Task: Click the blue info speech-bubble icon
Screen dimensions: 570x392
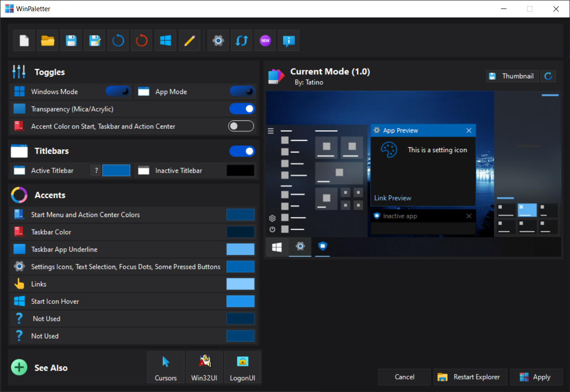Action: click(x=289, y=41)
